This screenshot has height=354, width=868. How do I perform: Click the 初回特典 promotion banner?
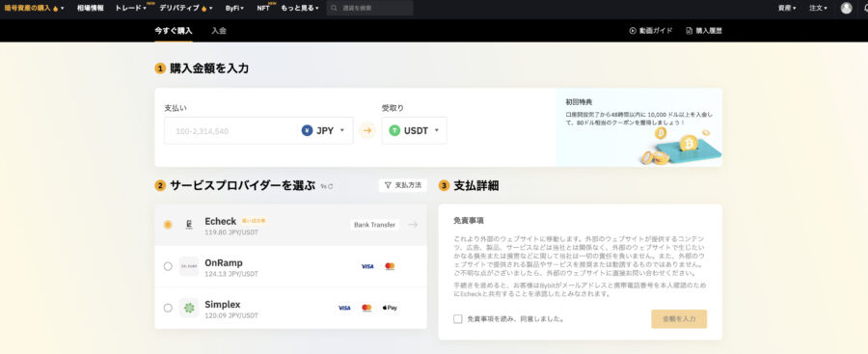[x=639, y=127]
